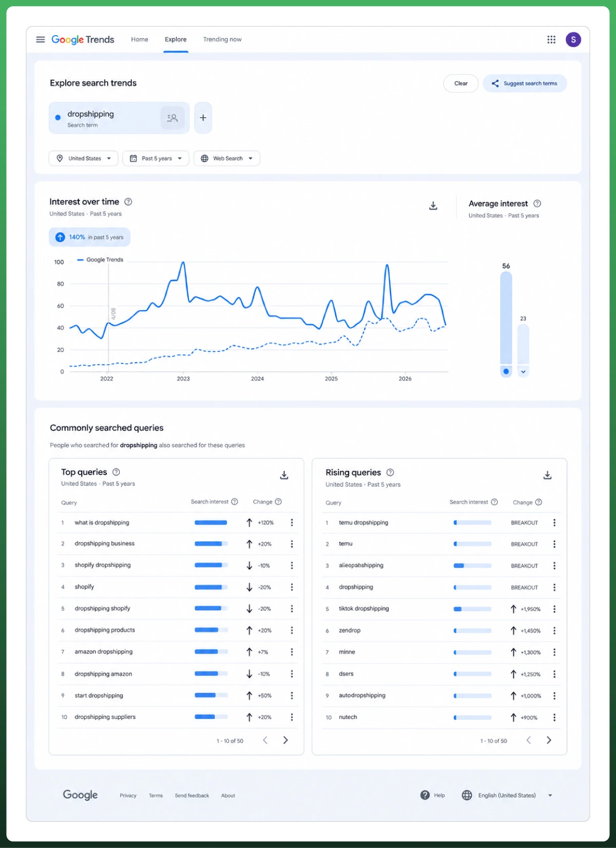Open the United States location dropdown

(x=84, y=158)
